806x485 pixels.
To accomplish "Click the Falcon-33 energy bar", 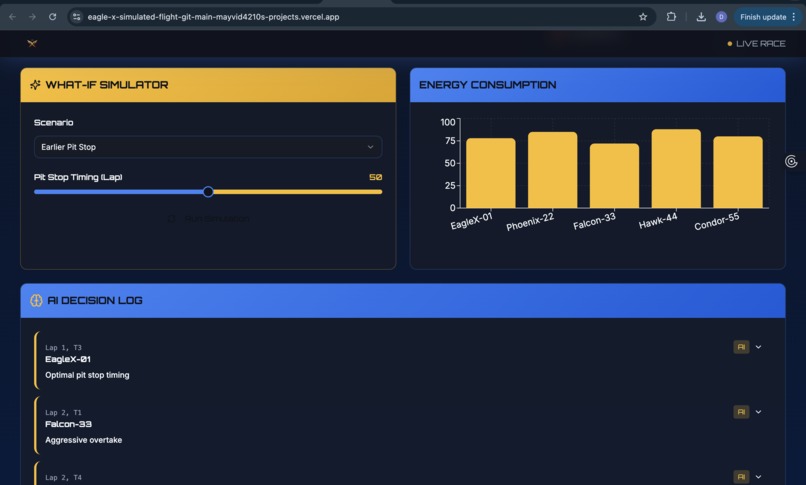I will (x=614, y=176).
